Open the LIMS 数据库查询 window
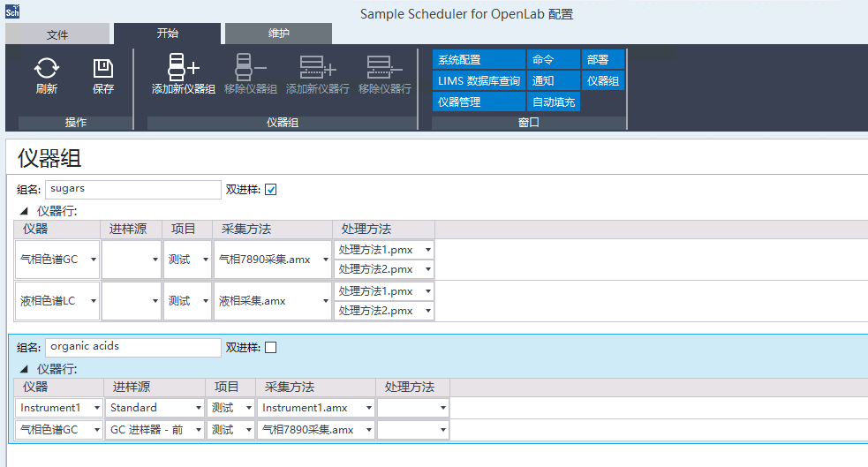This screenshot has width=868, height=467. (x=479, y=81)
